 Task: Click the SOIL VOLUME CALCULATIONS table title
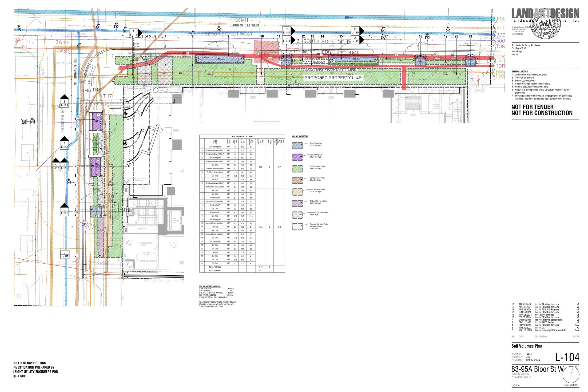[242, 136]
